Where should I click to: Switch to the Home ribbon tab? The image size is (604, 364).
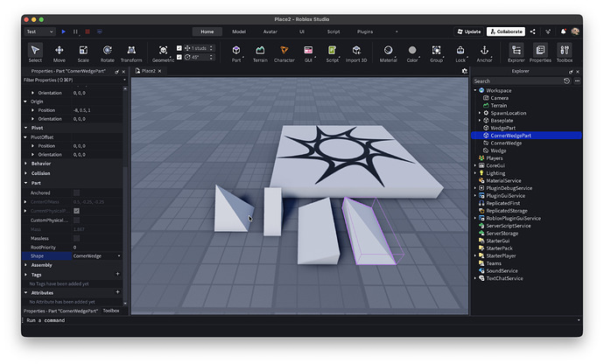(x=207, y=31)
